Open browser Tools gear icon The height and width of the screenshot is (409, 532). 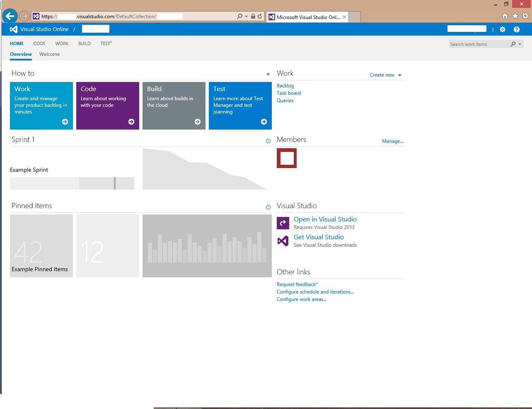(525, 16)
